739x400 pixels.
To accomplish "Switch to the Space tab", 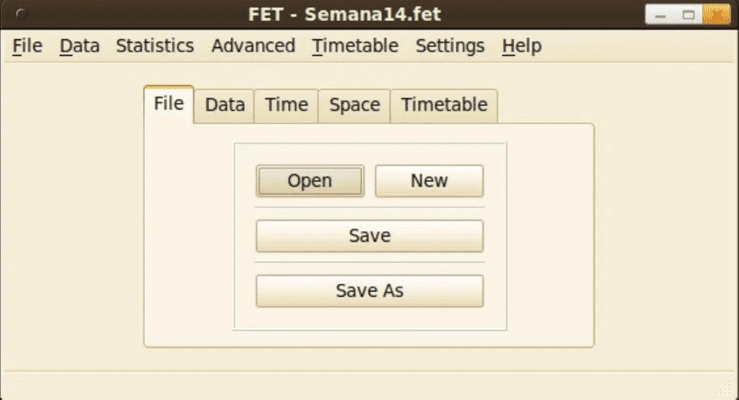I will 354,105.
